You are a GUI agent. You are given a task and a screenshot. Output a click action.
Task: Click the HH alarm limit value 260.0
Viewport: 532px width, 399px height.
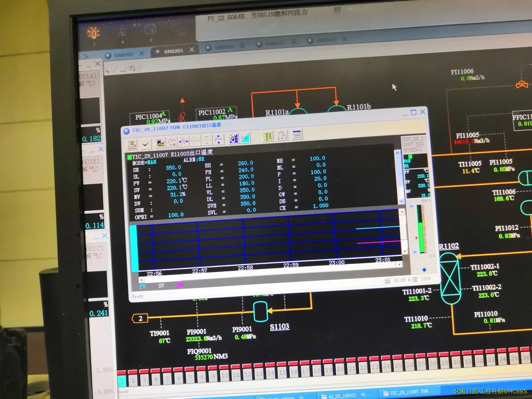245,163
